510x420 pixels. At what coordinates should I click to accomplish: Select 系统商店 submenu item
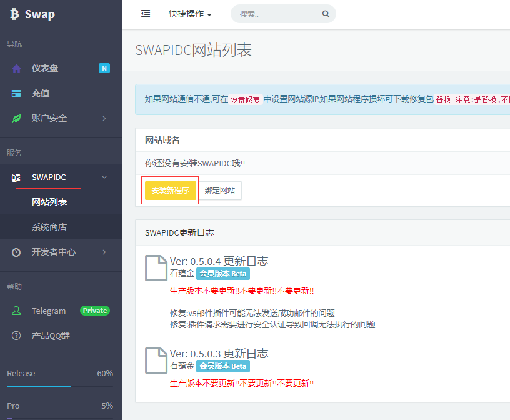point(49,227)
